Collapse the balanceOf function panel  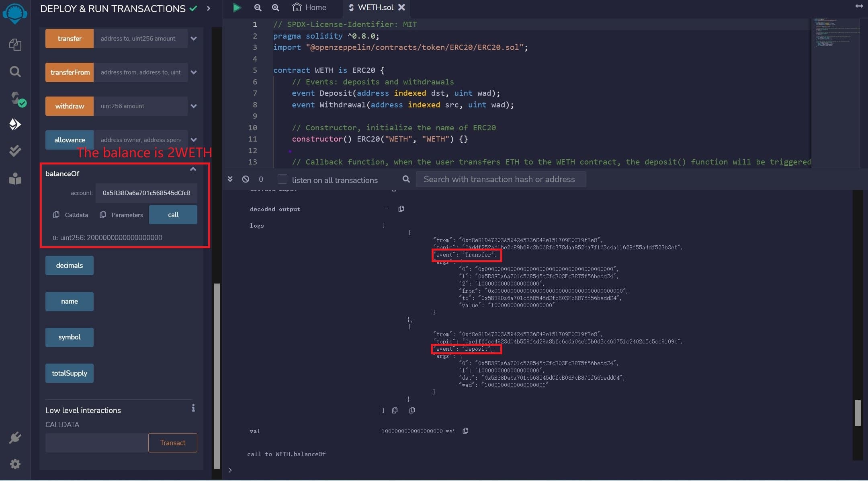tap(193, 169)
